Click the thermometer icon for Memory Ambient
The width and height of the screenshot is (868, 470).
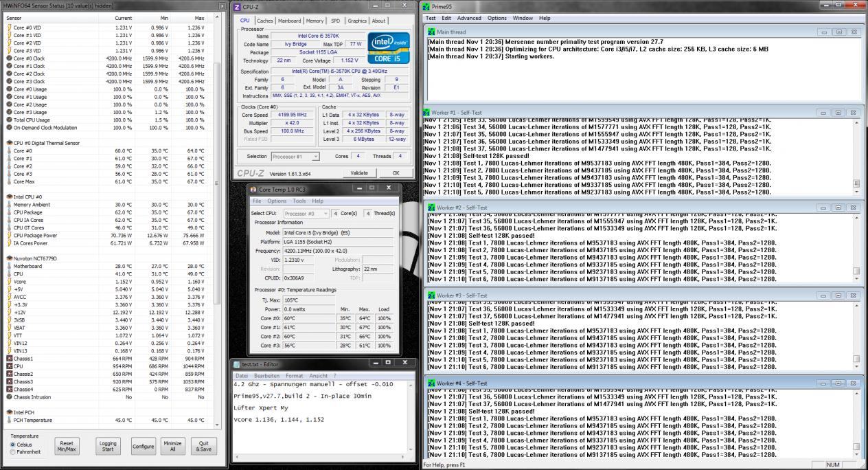click(9, 204)
